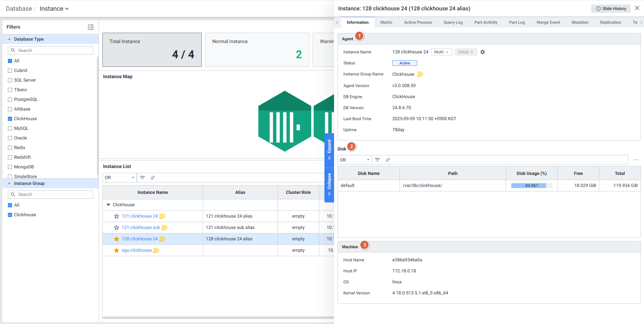The width and height of the screenshot is (644, 324).
Task: Click the filter icon in Instance List toolbar
Action: 142,178
